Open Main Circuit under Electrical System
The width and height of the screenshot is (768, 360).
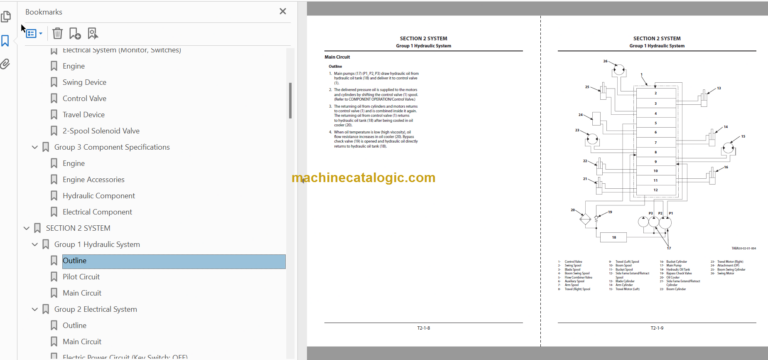click(82, 341)
